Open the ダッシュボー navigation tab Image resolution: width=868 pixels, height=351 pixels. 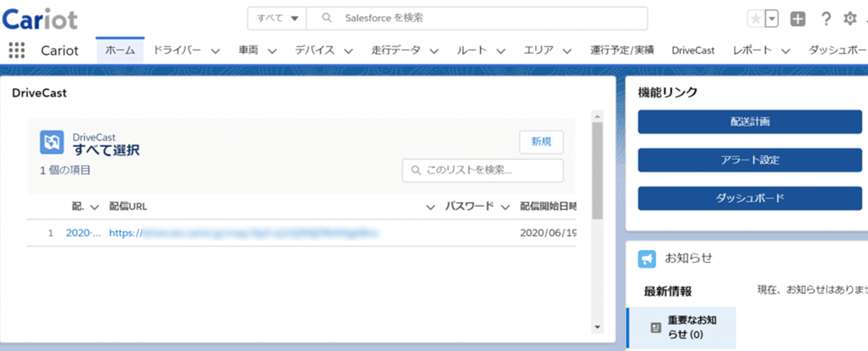pos(838,51)
